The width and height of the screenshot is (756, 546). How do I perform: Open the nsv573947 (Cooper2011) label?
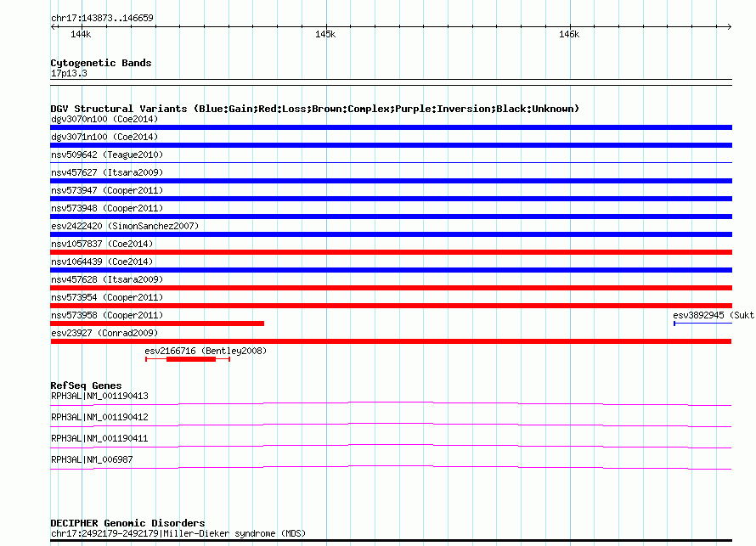[x=107, y=190]
